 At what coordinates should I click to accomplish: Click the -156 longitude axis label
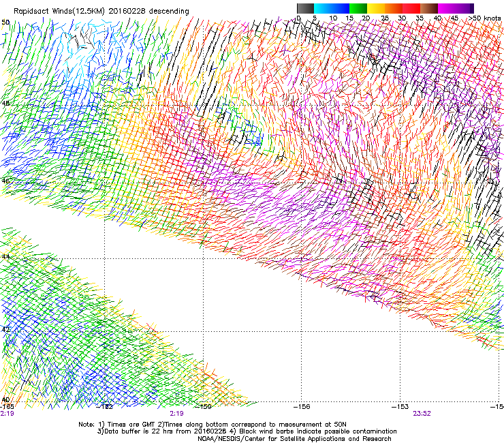pyautogui.click(x=302, y=406)
